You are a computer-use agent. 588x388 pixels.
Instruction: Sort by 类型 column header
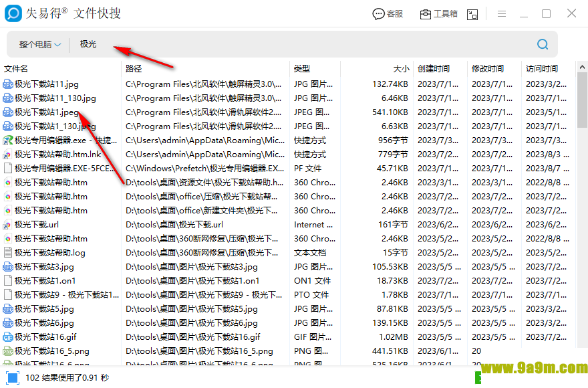point(301,69)
